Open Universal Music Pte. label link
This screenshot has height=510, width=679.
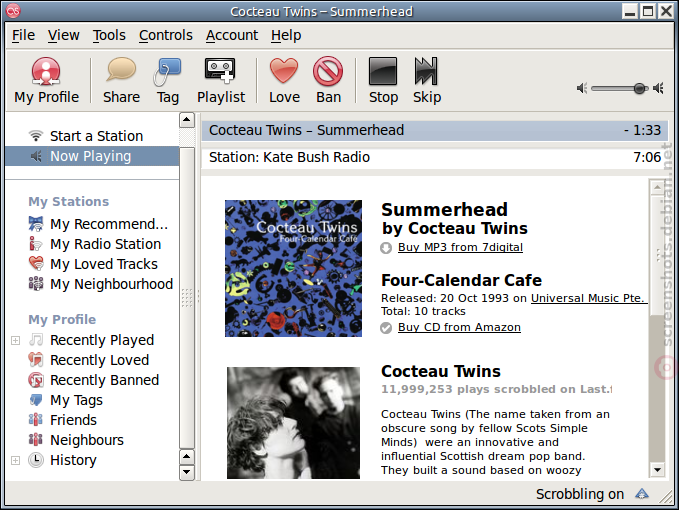point(589,298)
